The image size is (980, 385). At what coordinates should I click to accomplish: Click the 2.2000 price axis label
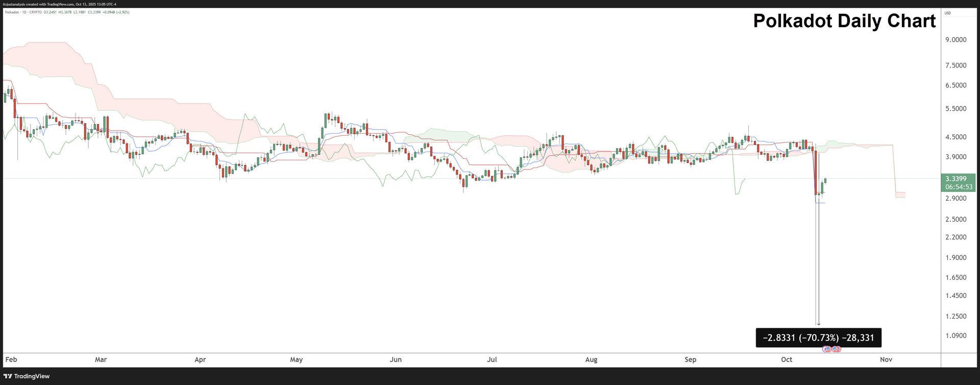pyautogui.click(x=955, y=237)
